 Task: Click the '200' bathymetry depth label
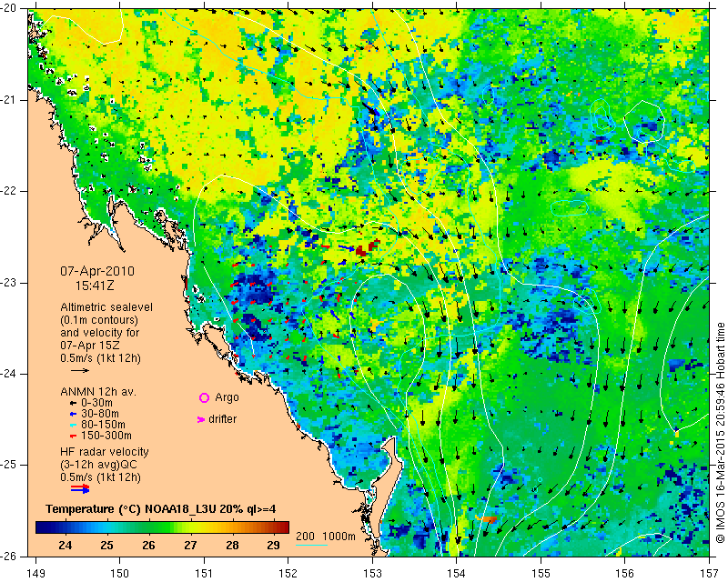[x=305, y=536]
